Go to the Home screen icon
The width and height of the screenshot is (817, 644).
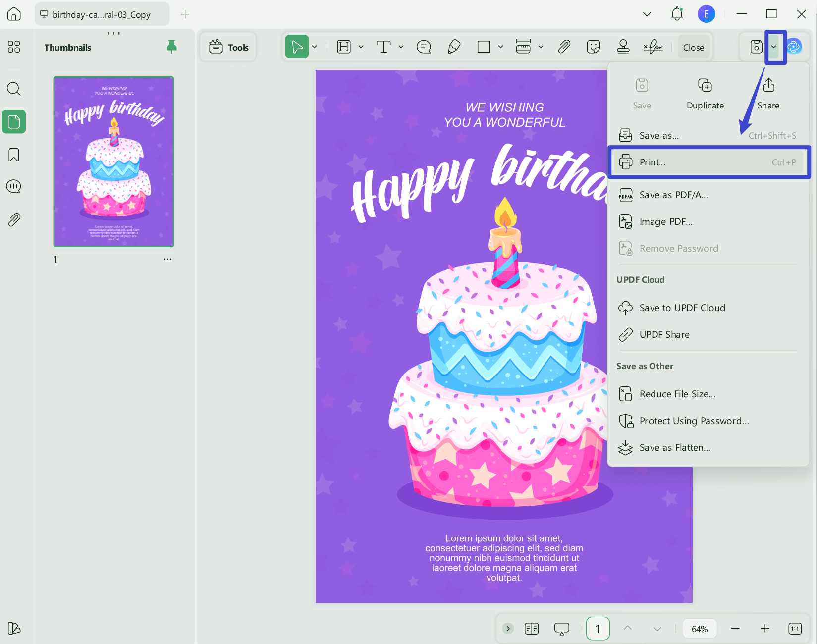(x=14, y=14)
